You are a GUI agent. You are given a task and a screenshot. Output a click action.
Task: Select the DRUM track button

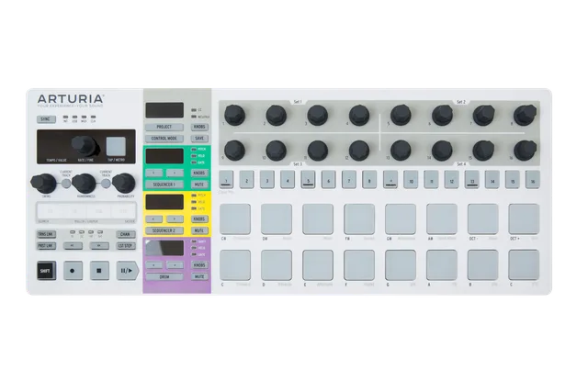[x=164, y=277]
